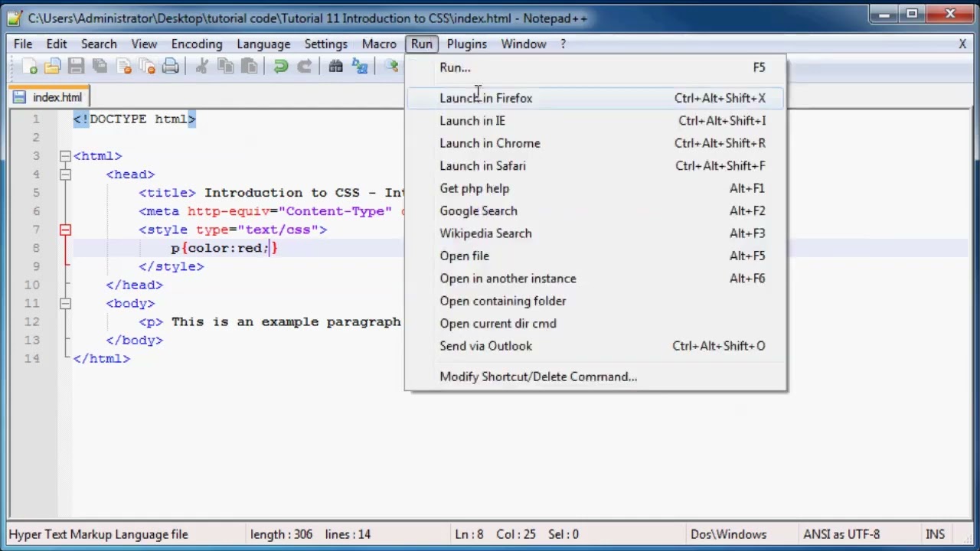Choose Open file entry
The image size is (980, 551).
[596, 256]
